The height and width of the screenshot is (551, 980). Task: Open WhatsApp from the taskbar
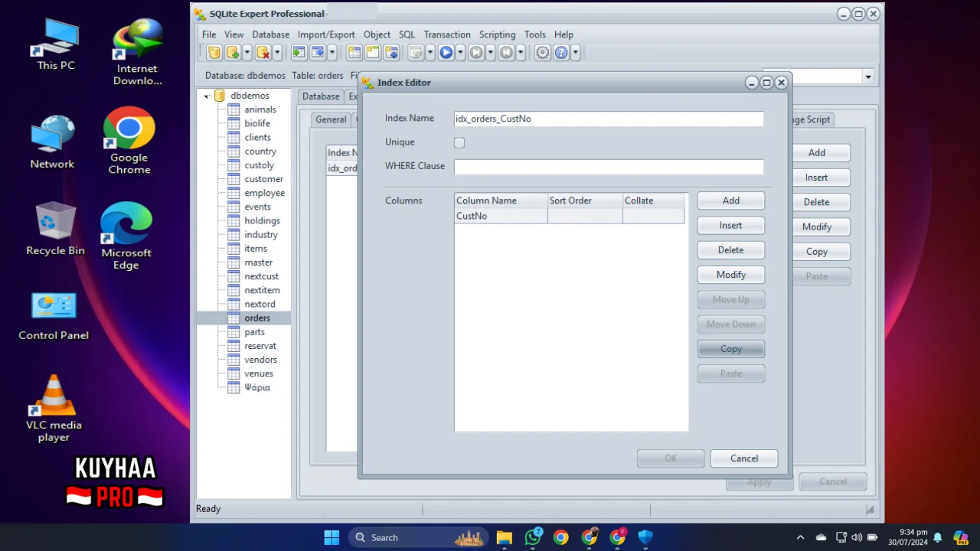click(x=533, y=537)
